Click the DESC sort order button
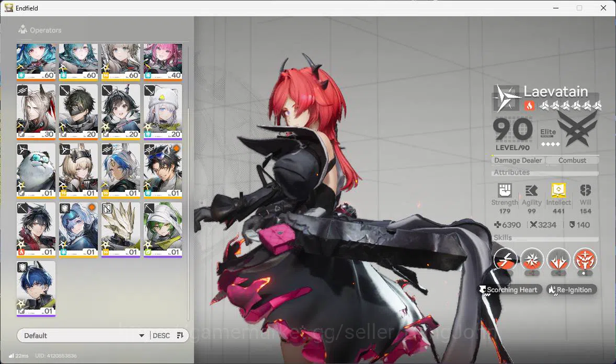Viewport: 616px width, 364px height. [161, 336]
